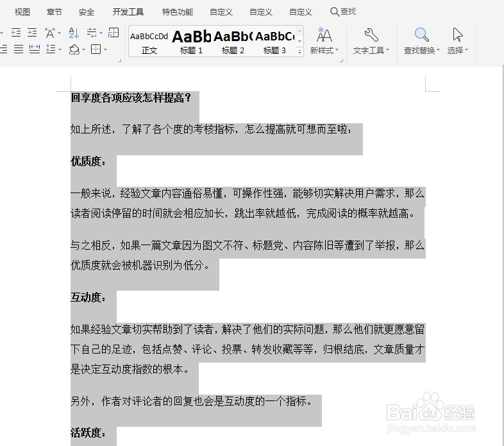Expand the 查找替换 dropdown arrow
Screen dimensions: 504x446
[438, 50]
